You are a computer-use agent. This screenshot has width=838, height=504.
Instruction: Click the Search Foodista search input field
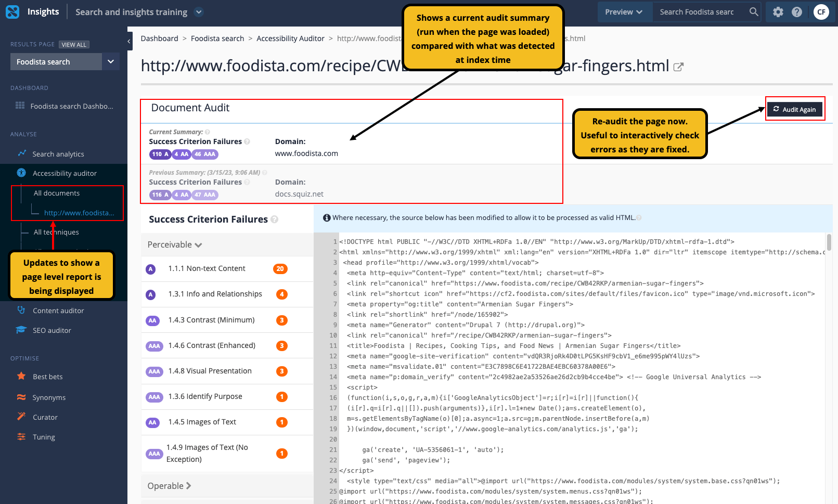click(700, 12)
